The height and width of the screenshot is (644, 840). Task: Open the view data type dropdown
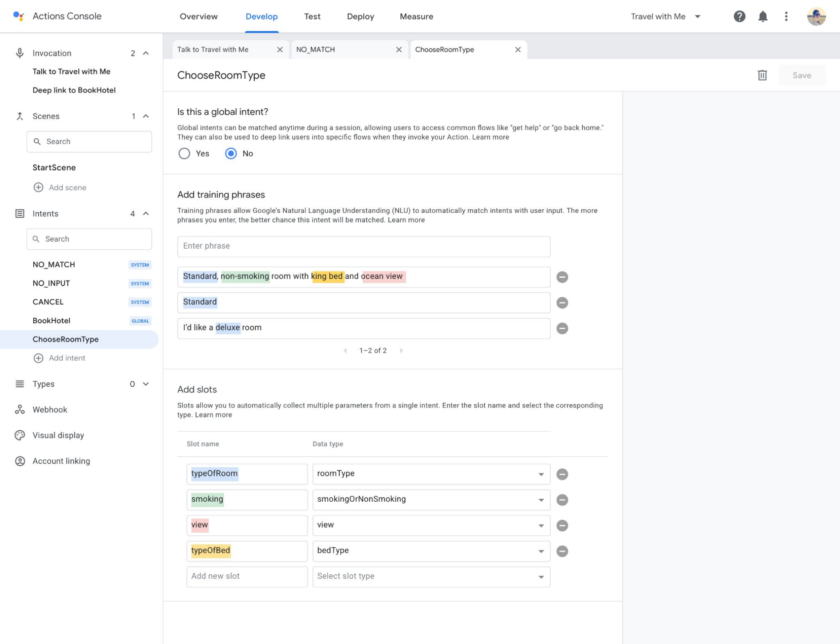coord(431,525)
